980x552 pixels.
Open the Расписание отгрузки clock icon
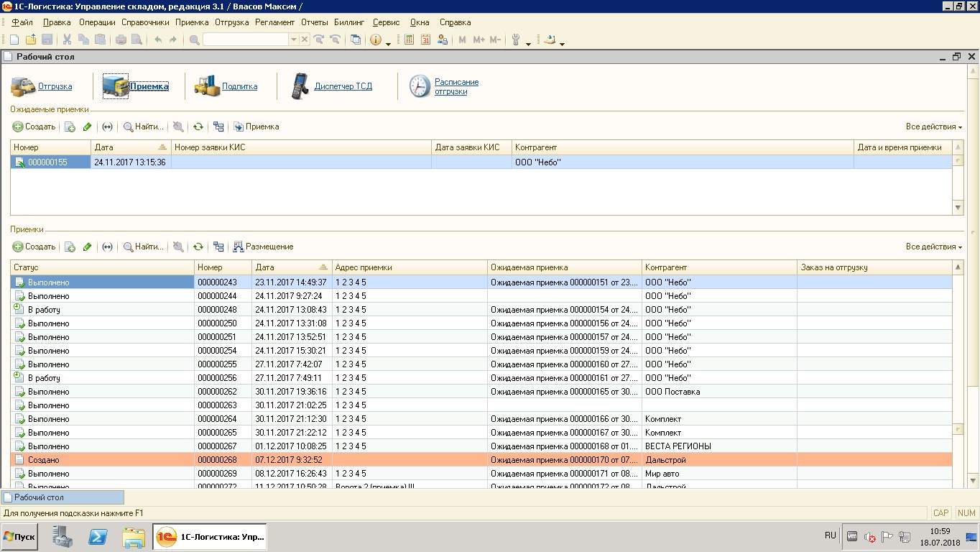click(x=420, y=86)
